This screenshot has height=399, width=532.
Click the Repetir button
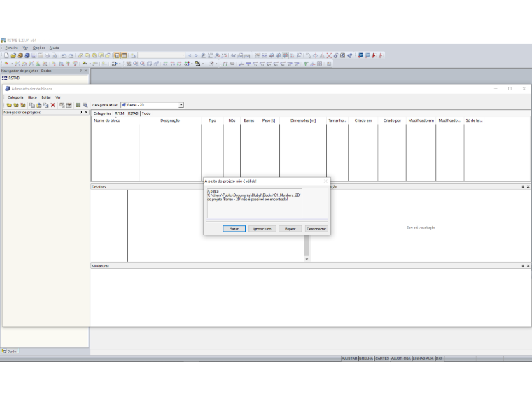(x=290, y=229)
